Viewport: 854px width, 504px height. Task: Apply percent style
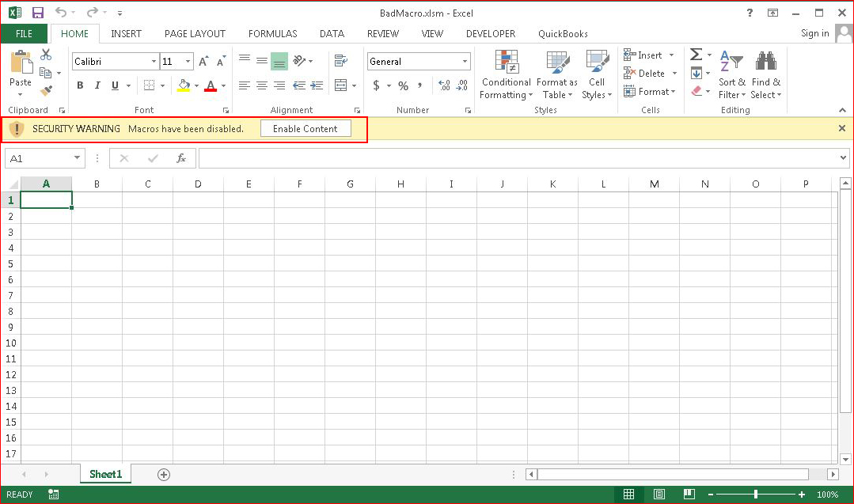point(403,85)
